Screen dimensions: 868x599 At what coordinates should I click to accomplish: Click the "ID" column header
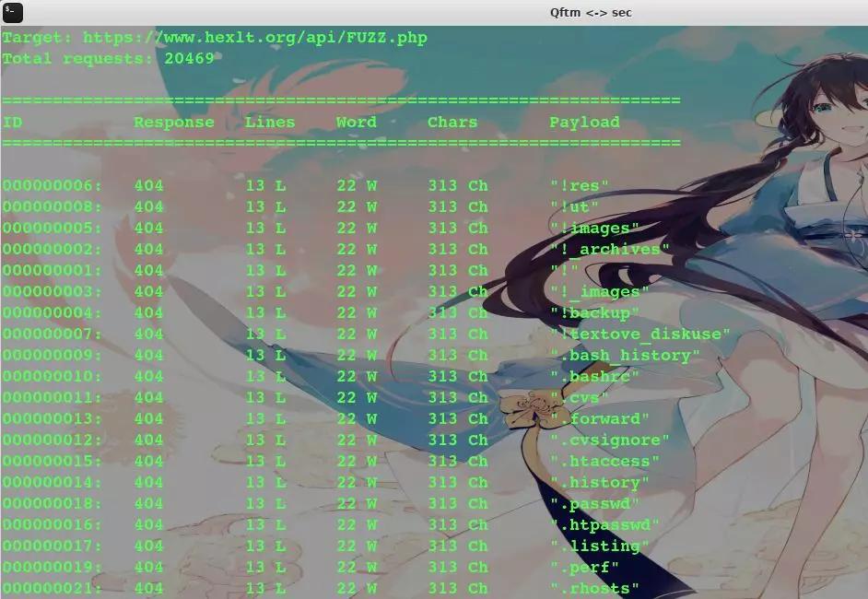[12, 123]
